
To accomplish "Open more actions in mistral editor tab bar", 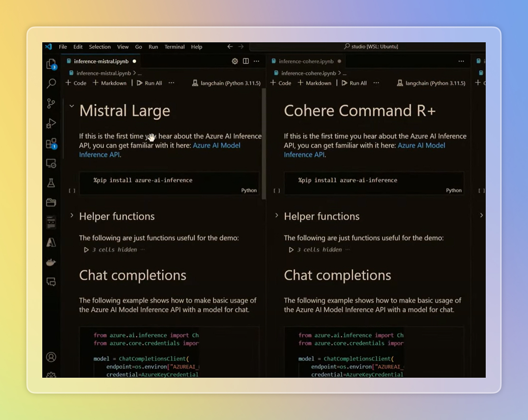I will (256, 61).
